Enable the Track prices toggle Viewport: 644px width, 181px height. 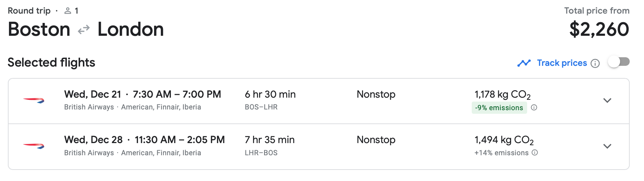pos(619,62)
